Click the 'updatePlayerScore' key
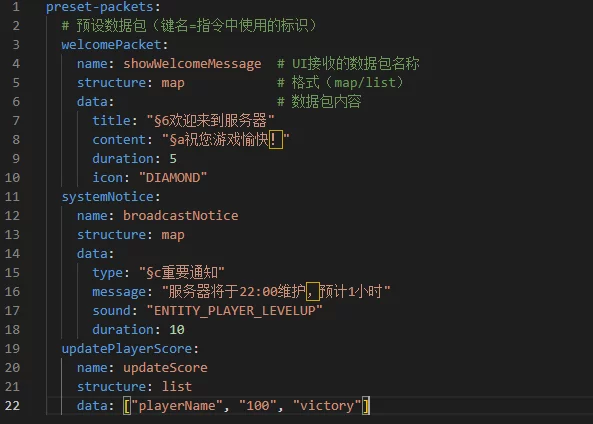 127,349
